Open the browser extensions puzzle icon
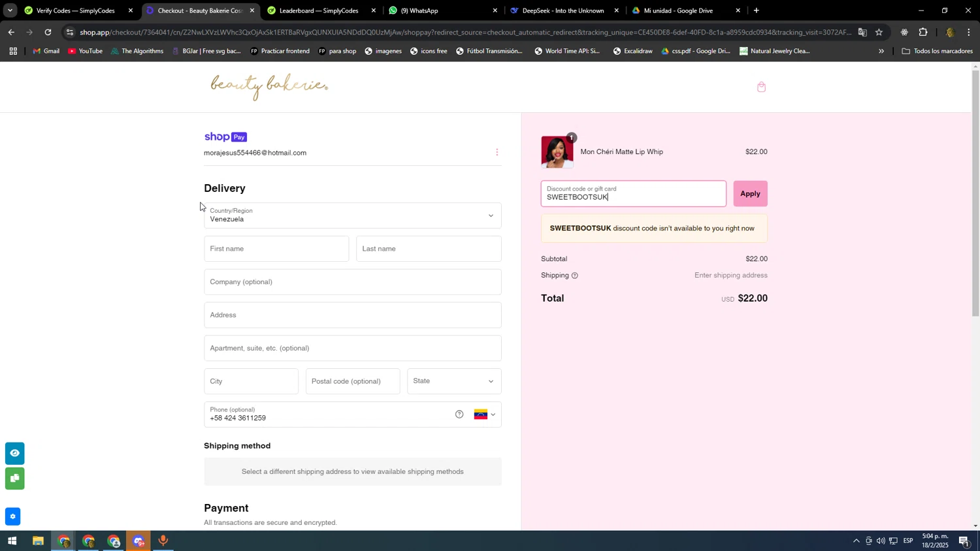The image size is (980, 551). (x=923, y=32)
